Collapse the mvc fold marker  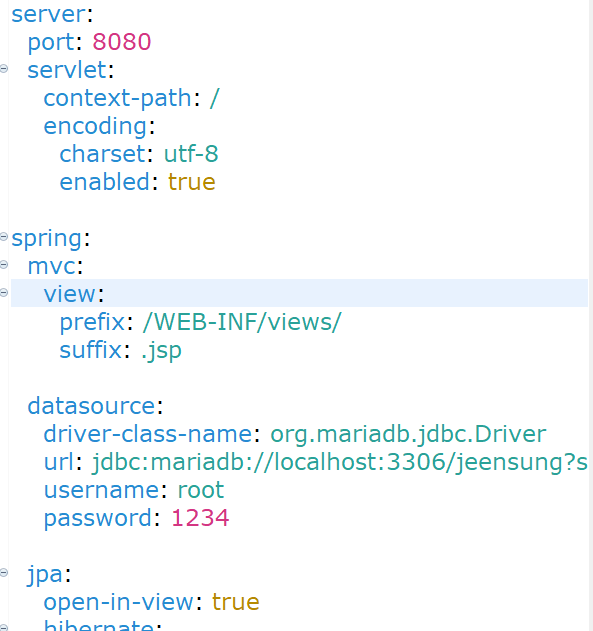4,265
